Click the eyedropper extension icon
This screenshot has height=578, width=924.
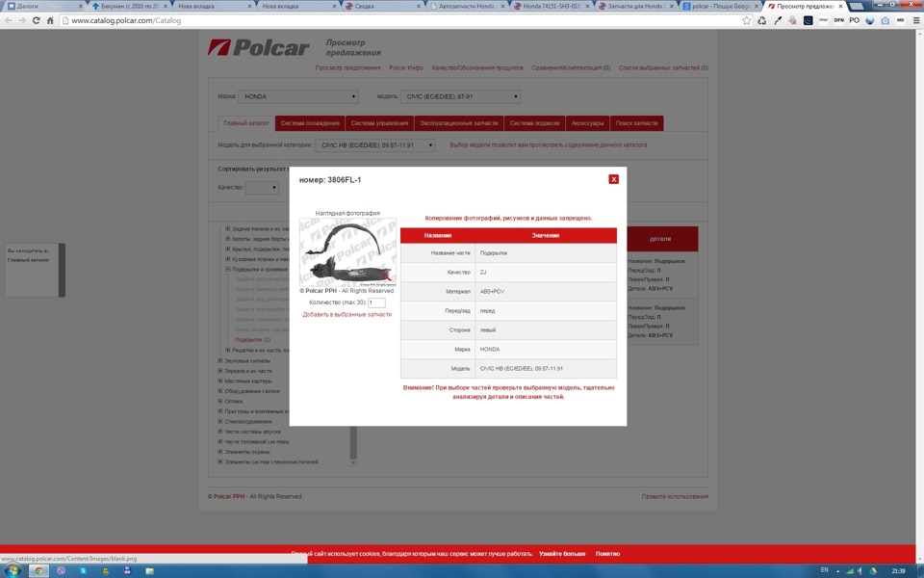pyautogui.click(x=778, y=20)
